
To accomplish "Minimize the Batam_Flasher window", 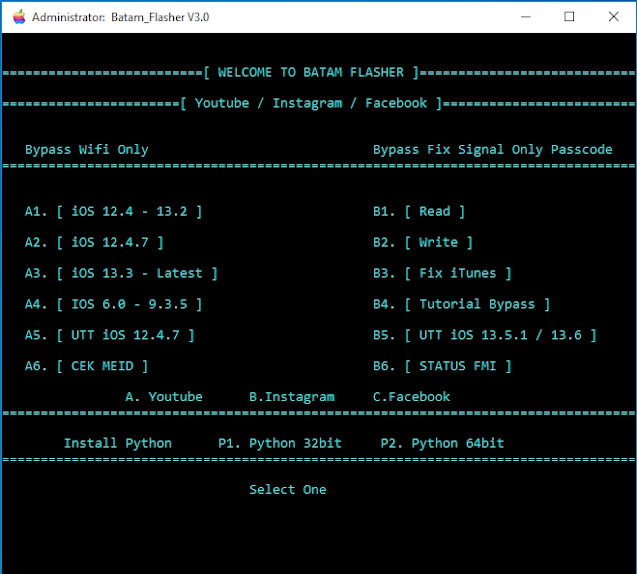I will click(x=526, y=17).
